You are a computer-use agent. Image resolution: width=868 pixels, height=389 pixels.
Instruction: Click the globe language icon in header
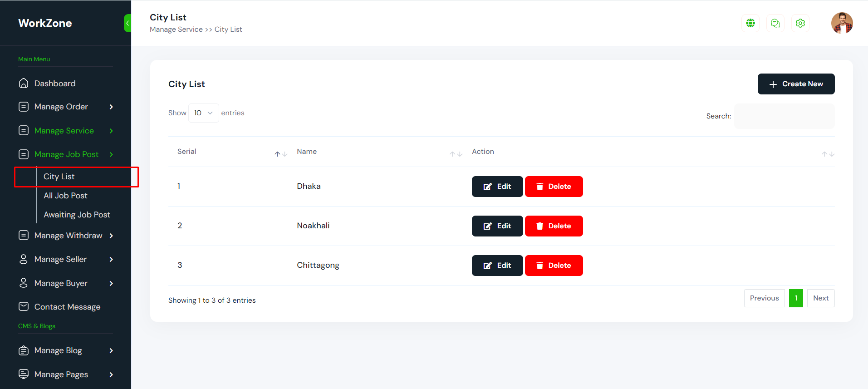pos(750,23)
